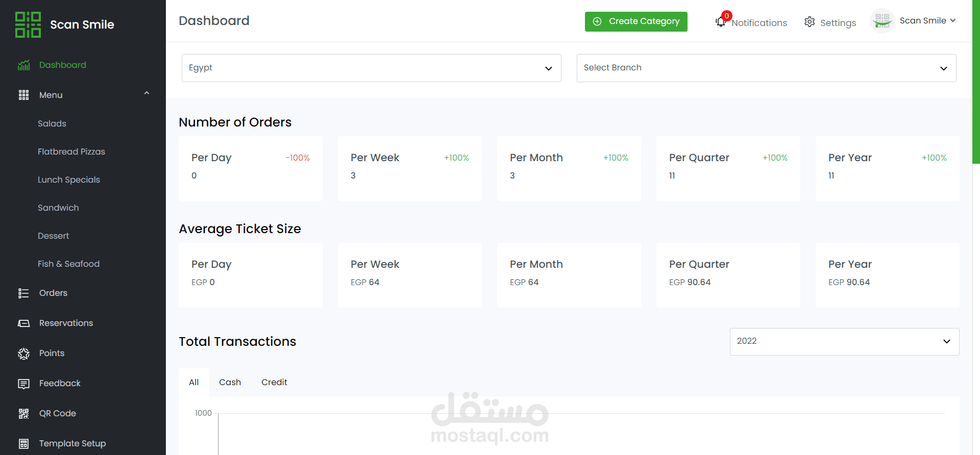
Task: Click the Scan Smile QR logo icon
Action: pos(28,24)
